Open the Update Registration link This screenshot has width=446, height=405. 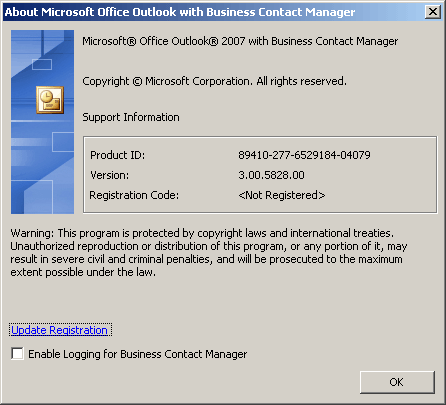point(59,330)
